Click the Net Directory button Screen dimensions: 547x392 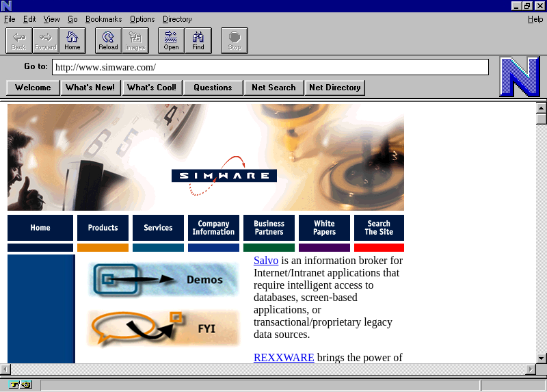coord(335,88)
